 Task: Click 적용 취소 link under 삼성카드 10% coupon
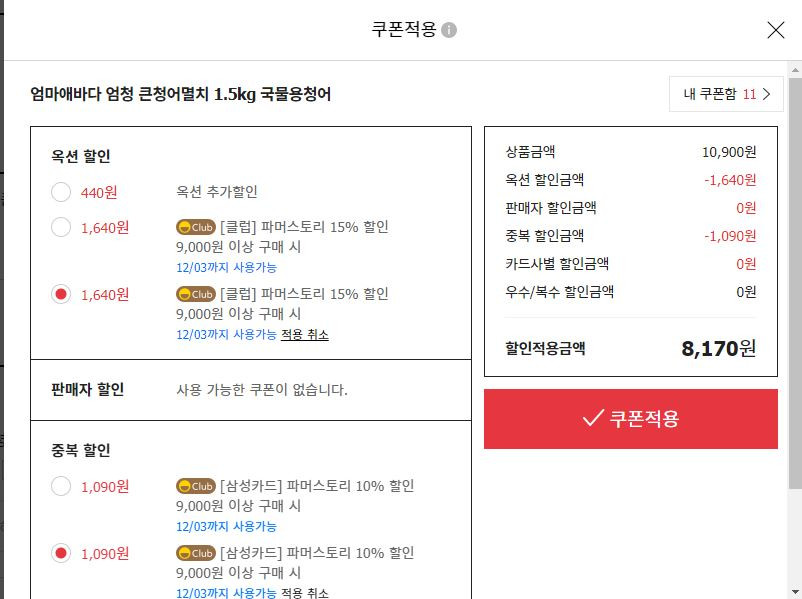[x=305, y=593]
